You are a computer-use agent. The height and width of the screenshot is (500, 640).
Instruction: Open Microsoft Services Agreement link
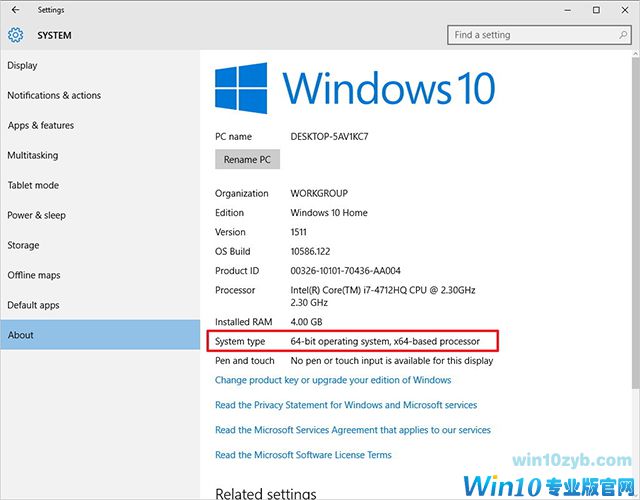coord(353,430)
